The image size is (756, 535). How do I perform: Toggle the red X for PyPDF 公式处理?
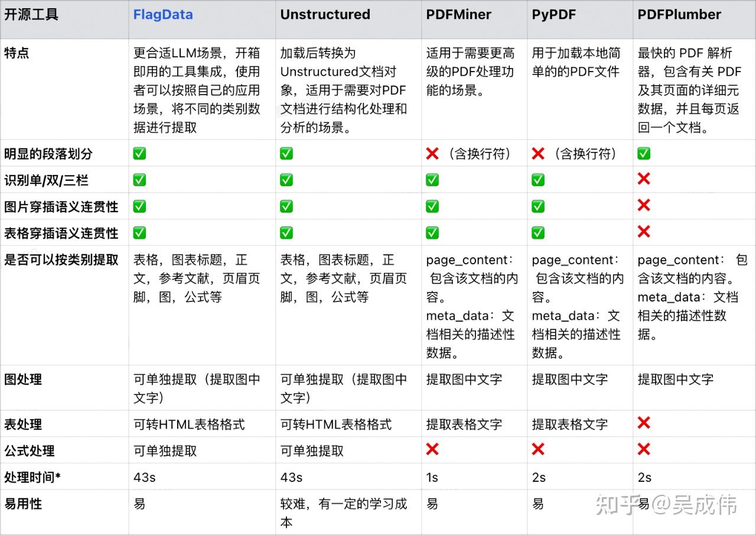pos(538,450)
